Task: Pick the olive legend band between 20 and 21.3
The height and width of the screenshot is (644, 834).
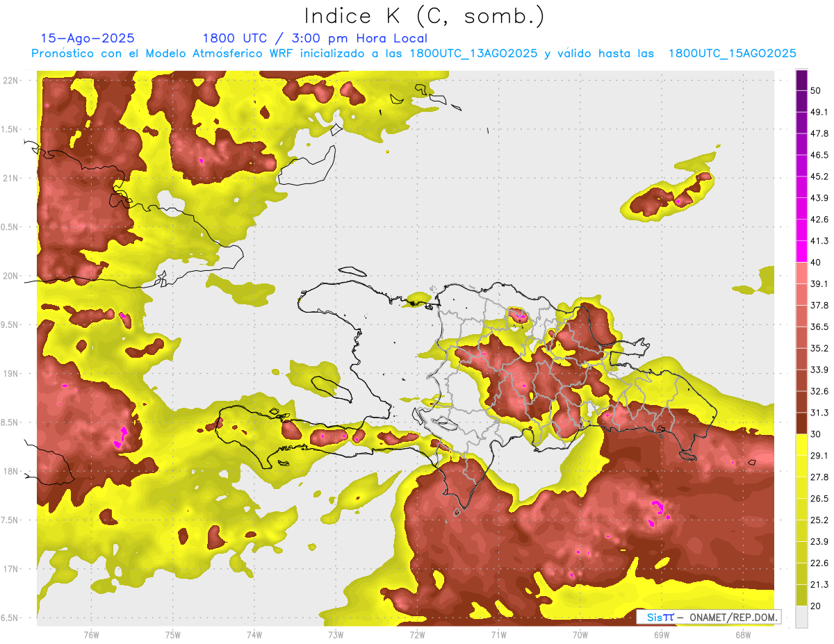Action: [x=801, y=595]
